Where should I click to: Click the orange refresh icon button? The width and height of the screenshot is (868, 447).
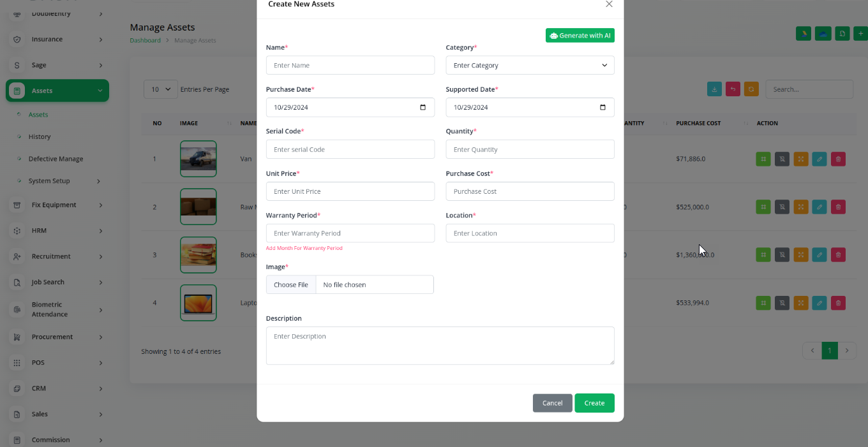coord(752,89)
